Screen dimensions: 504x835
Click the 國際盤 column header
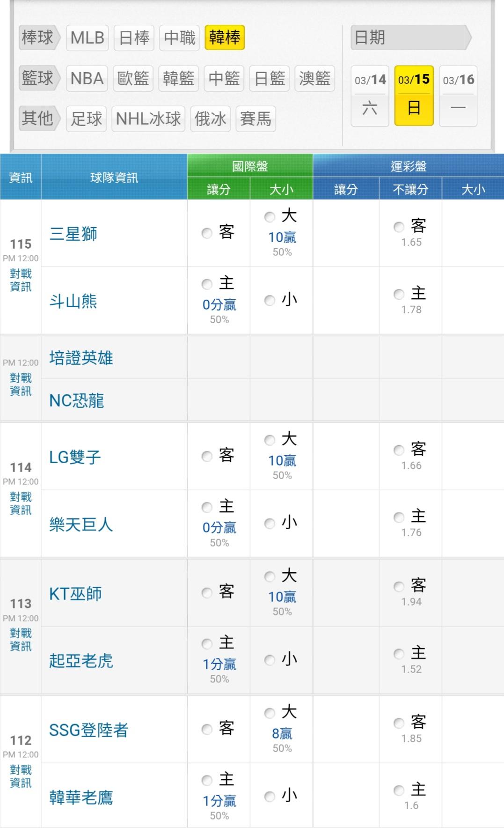250,166
